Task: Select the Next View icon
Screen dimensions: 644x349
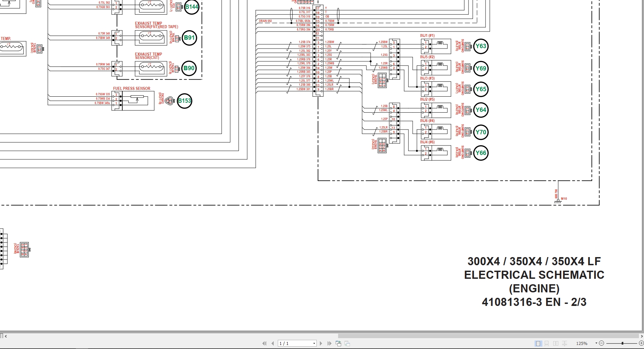Action: [x=347, y=343]
